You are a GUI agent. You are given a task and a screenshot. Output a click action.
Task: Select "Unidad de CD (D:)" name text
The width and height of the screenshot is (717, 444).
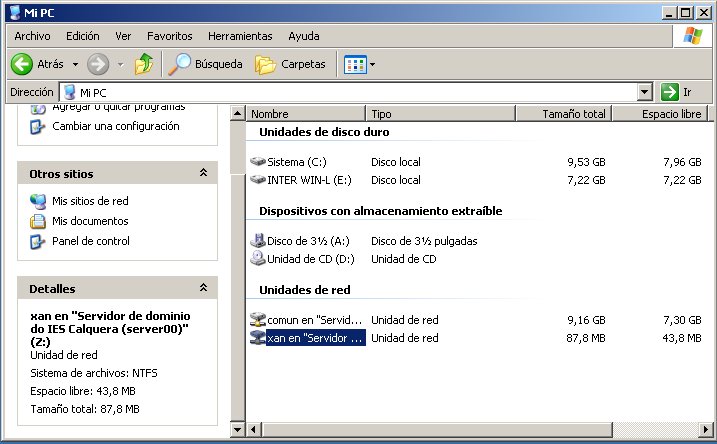311,259
